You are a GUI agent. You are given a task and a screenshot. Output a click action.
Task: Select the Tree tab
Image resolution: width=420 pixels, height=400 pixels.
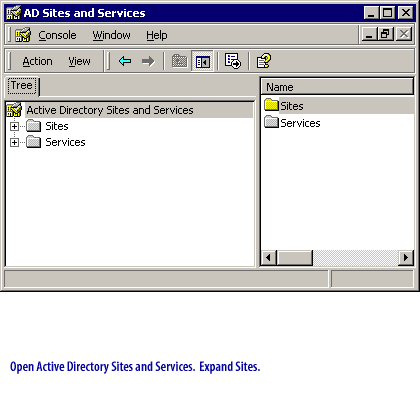[22, 86]
